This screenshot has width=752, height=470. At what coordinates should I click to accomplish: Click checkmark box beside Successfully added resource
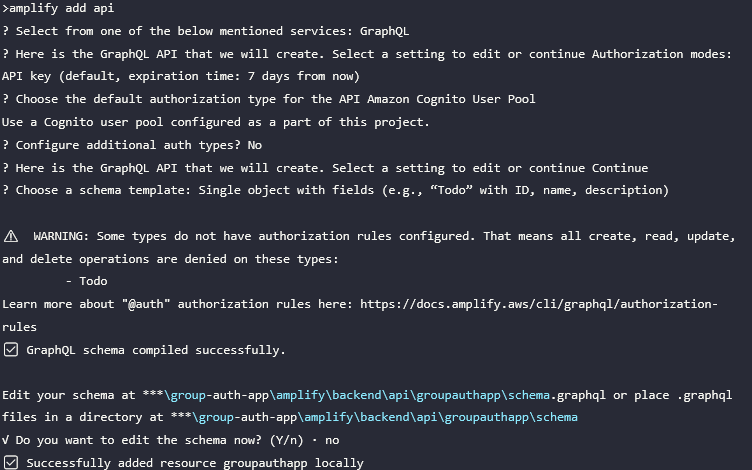coord(11,463)
